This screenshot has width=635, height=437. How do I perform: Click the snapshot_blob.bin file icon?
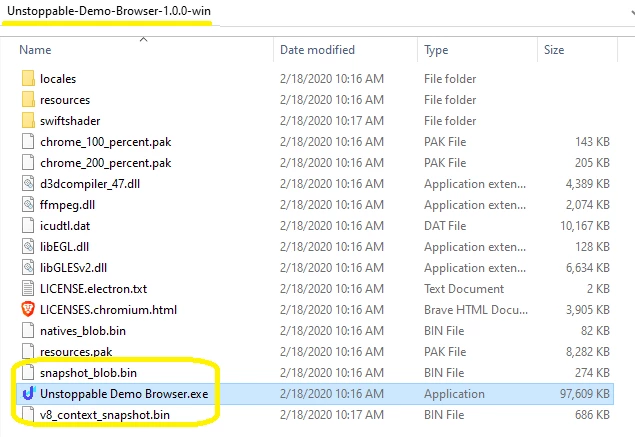[28, 373]
